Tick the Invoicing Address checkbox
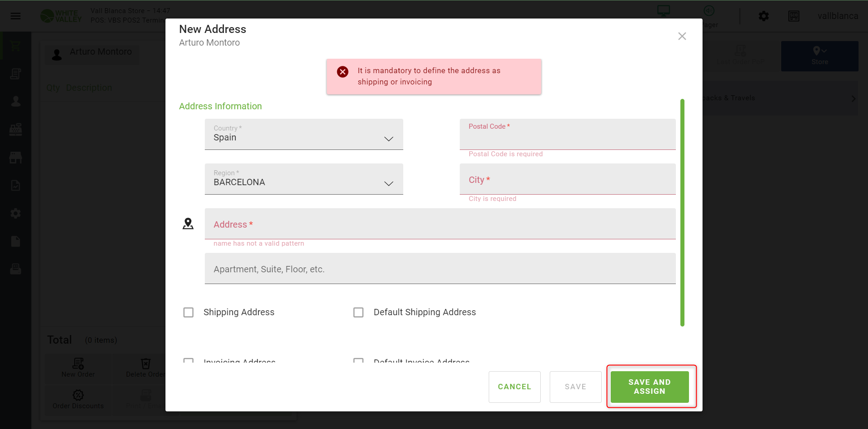 point(189,360)
